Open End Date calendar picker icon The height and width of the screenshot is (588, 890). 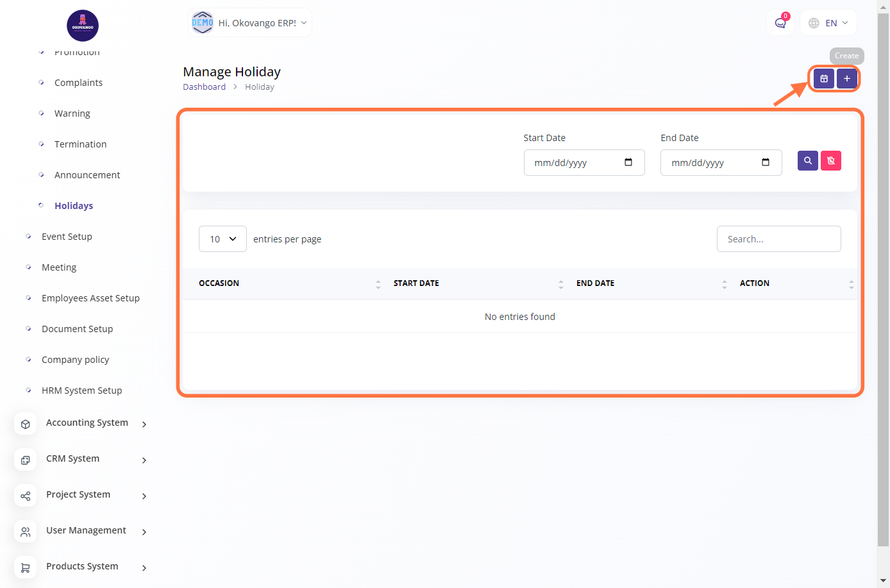[766, 162]
